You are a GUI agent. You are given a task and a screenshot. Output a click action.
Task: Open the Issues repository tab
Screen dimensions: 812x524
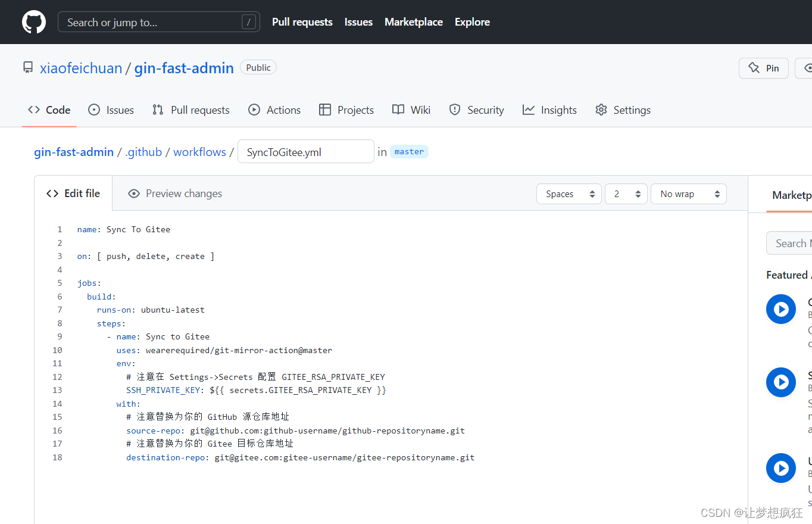(x=111, y=110)
